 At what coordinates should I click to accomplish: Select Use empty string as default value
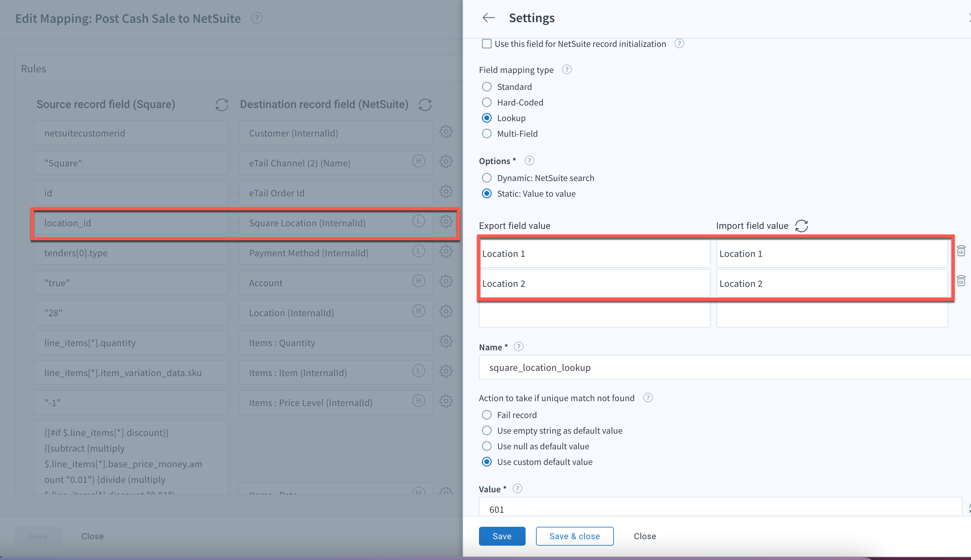point(486,430)
